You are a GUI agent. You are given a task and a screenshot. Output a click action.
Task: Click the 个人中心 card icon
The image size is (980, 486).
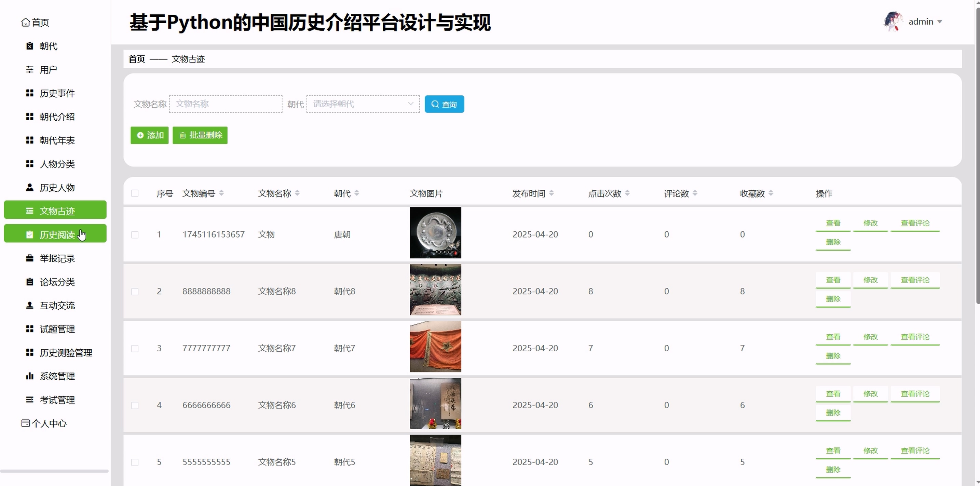[x=26, y=423]
